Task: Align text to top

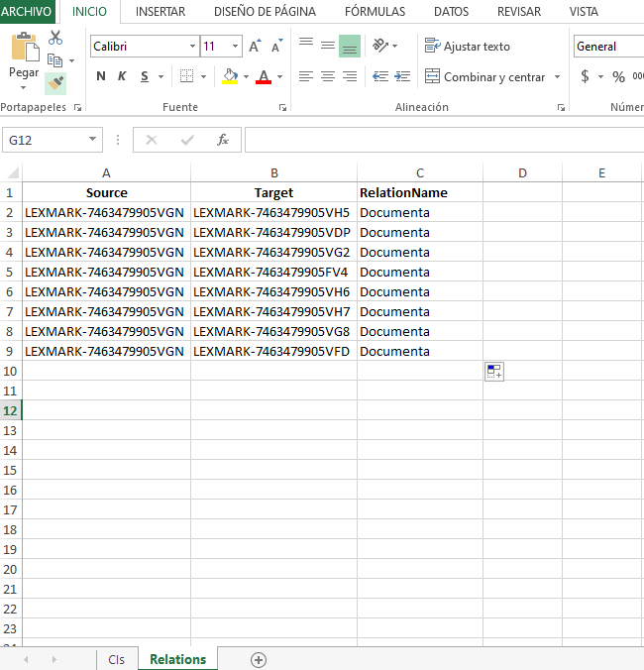Action: point(306,42)
